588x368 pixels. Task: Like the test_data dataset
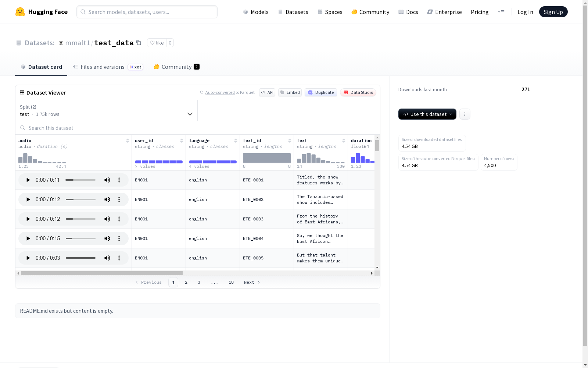157,43
